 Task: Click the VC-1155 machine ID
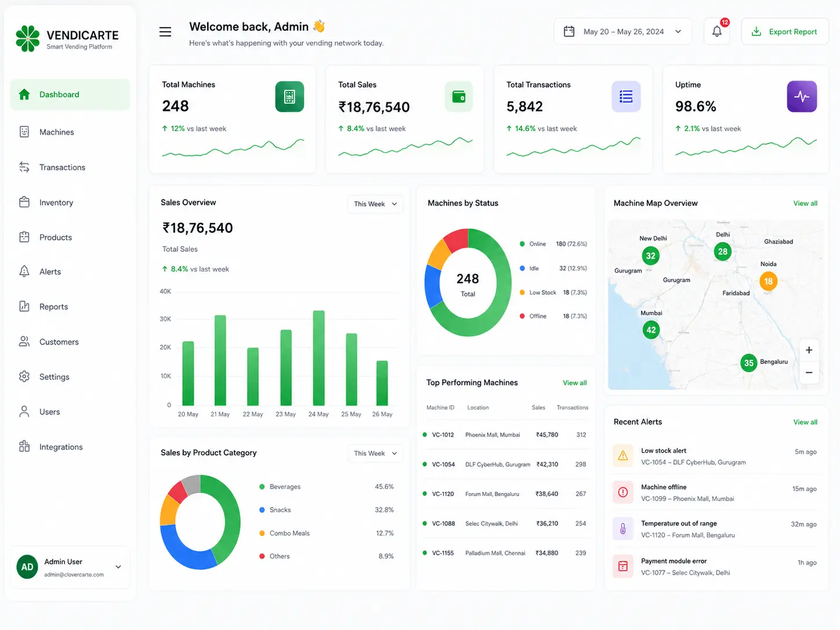pyautogui.click(x=443, y=553)
